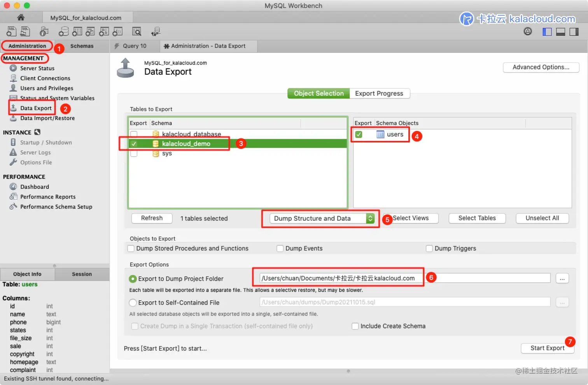Toggle the right sidebar panel icon
588x385 pixels.
click(x=574, y=32)
